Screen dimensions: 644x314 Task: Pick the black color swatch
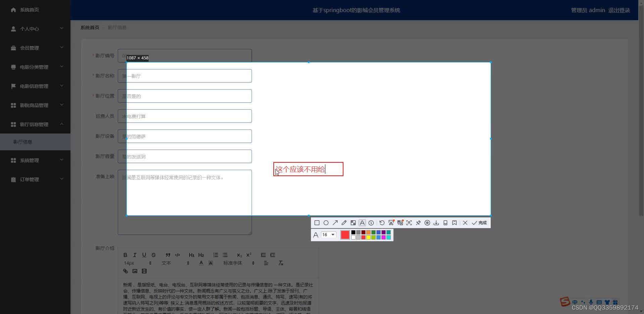353,232
